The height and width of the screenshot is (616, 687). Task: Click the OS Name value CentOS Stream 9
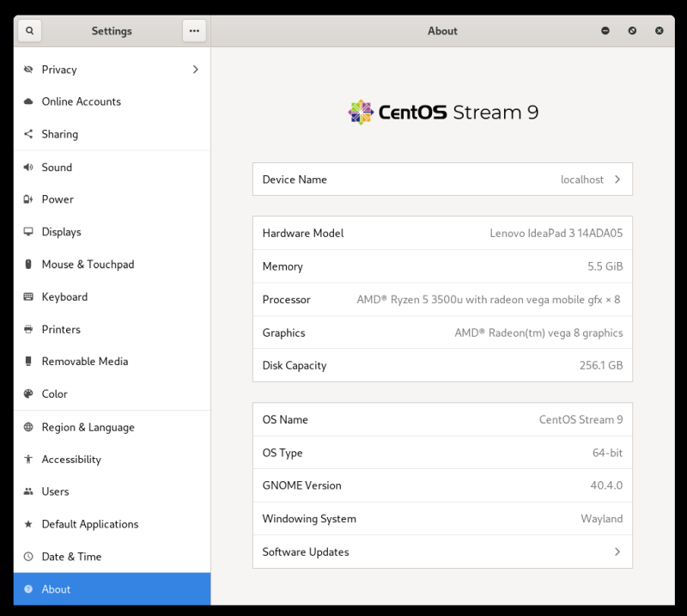[x=581, y=419]
